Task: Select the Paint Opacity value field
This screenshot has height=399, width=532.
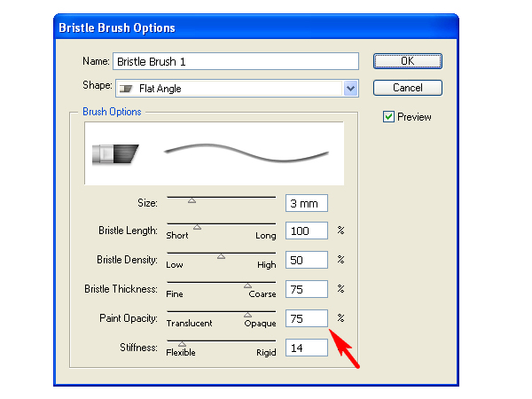Action: [x=307, y=318]
